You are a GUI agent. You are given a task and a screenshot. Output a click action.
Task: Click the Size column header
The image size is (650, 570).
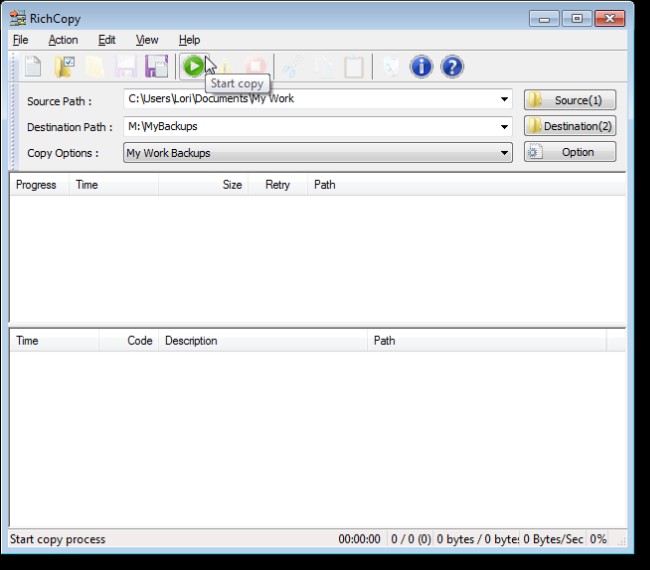(204, 184)
